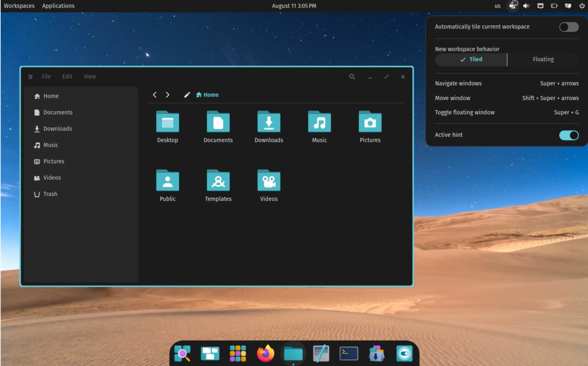Viewport: 588px width, 366px height.
Task: Open the software installer icon in the dock
Action: tap(376, 353)
